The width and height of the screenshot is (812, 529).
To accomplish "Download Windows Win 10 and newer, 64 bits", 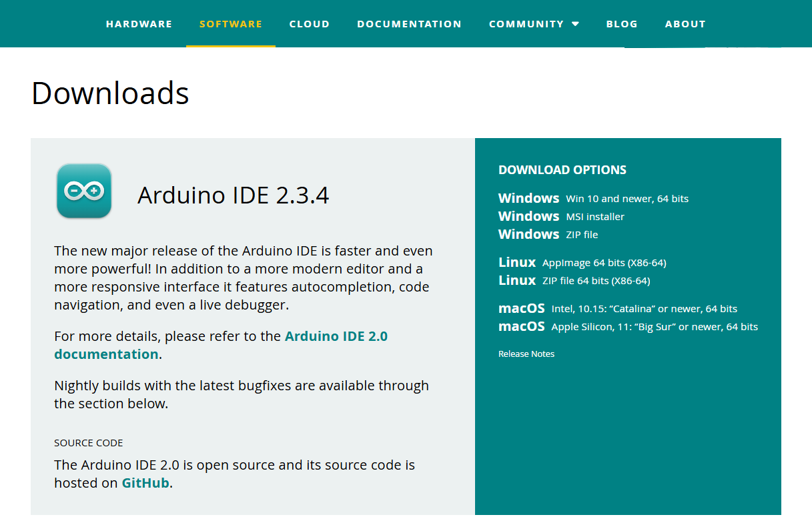I will point(593,198).
